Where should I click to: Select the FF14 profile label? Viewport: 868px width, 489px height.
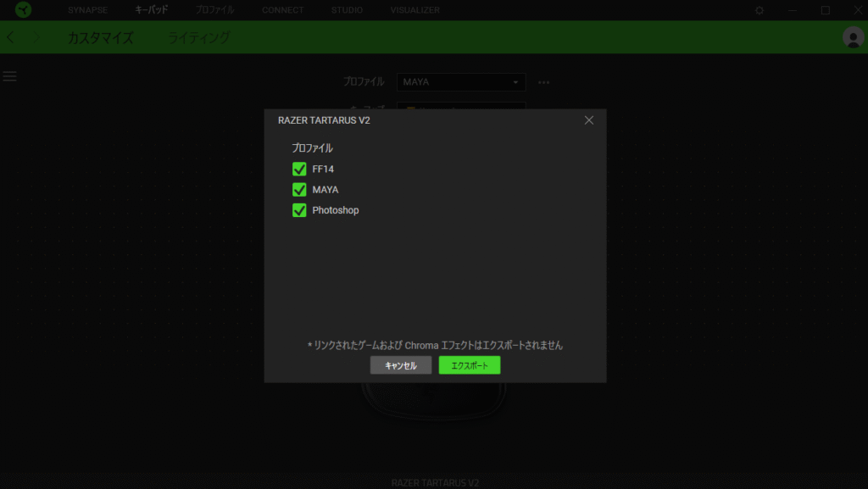tap(323, 169)
